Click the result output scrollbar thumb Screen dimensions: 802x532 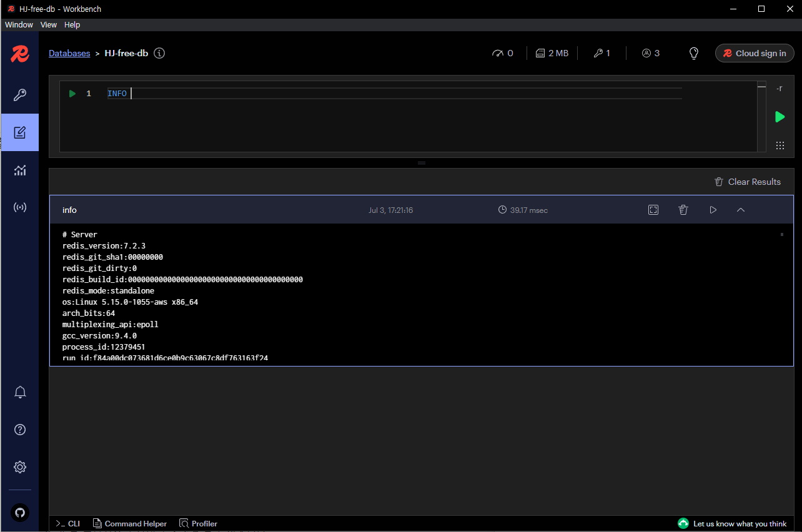781,234
